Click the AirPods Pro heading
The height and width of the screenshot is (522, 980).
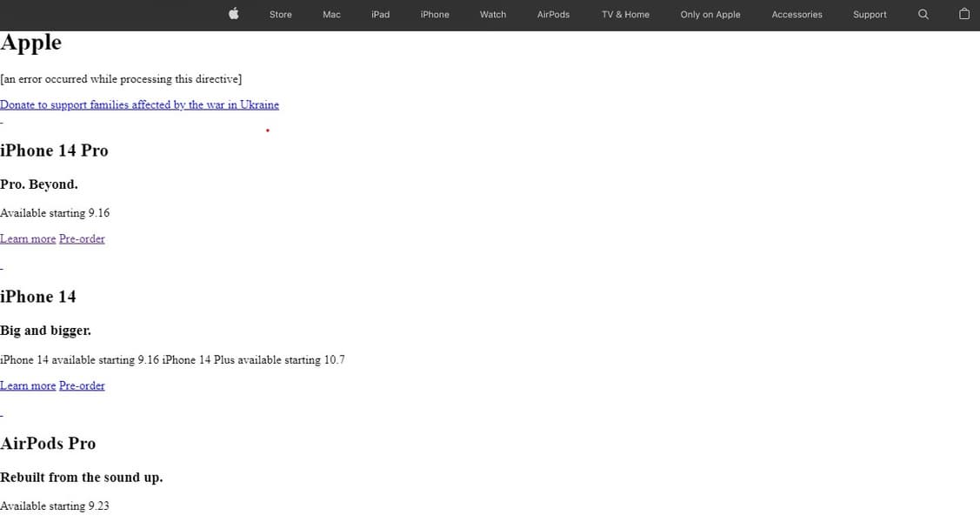pos(48,444)
